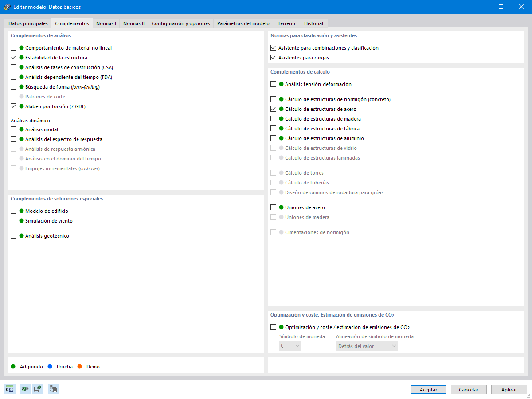Image resolution: width=532 pixels, height=399 pixels.
Task: Enable Modelo de edificio
Action: [x=13, y=211]
